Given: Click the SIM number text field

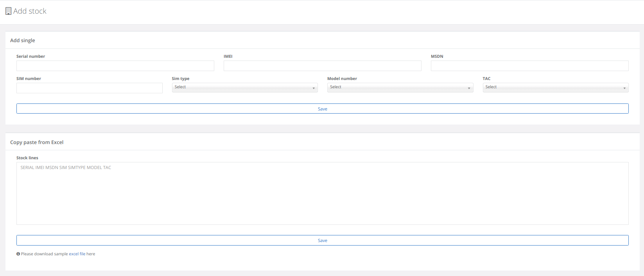Looking at the screenshot, I should (x=89, y=88).
